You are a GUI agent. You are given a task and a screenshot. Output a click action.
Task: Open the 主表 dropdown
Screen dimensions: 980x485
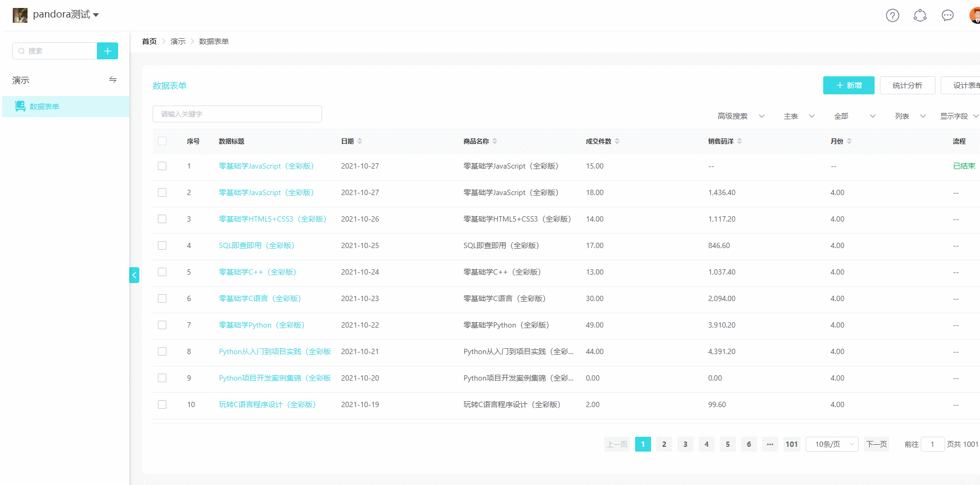799,116
